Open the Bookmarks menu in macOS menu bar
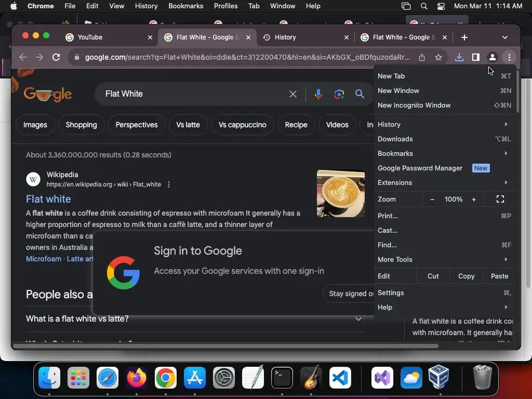Image resolution: width=532 pixels, height=399 pixels. pyautogui.click(x=185, y=6)
